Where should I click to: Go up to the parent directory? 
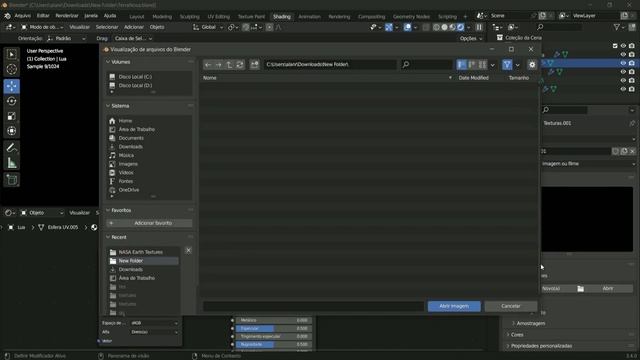229,64
